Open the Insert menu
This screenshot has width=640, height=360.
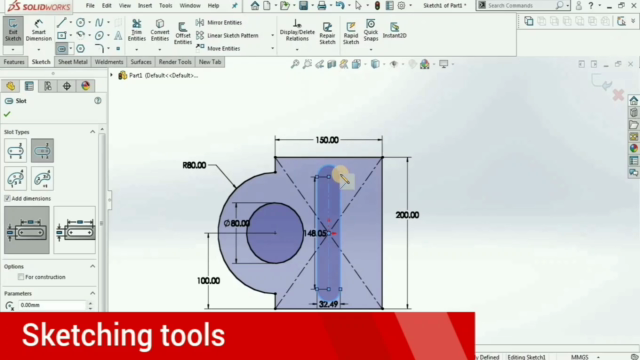click(x=144, y=6)
